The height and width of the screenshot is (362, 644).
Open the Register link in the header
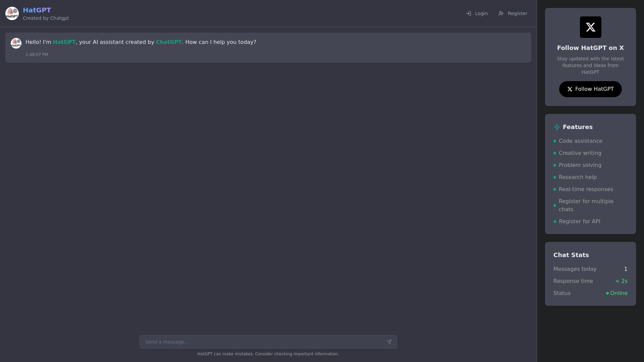click(x=513, y=13)
